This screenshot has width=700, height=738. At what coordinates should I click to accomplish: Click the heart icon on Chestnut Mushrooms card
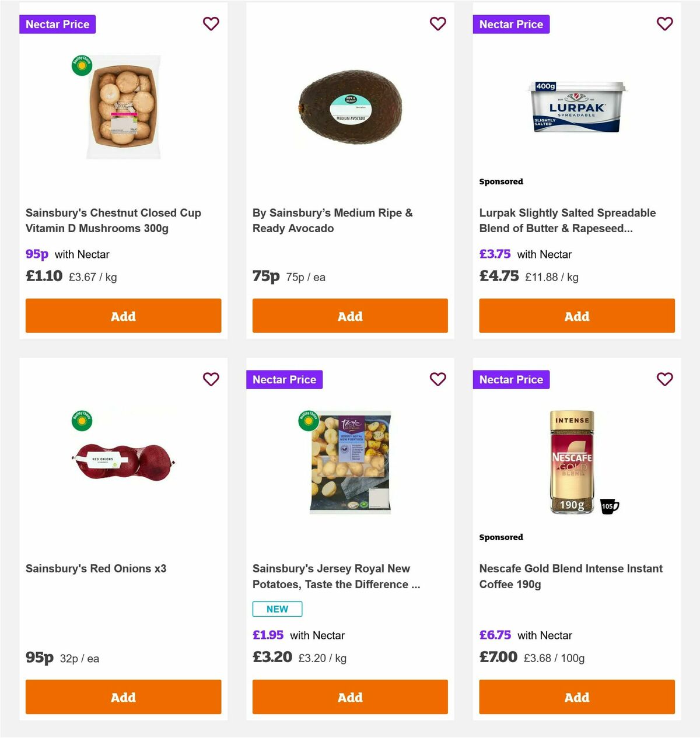pos(211,24)
